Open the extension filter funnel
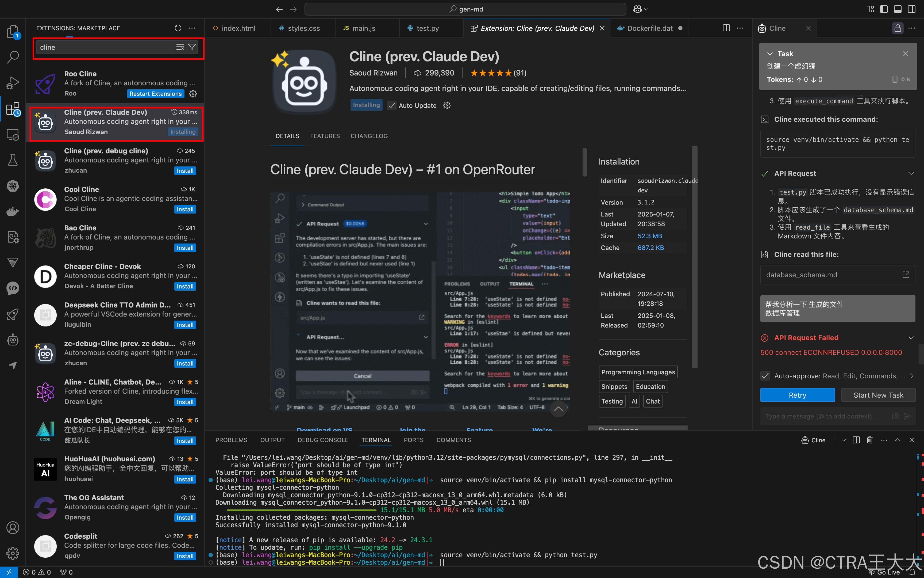This screenshot has width=924, height=578. tap(192, 47)
